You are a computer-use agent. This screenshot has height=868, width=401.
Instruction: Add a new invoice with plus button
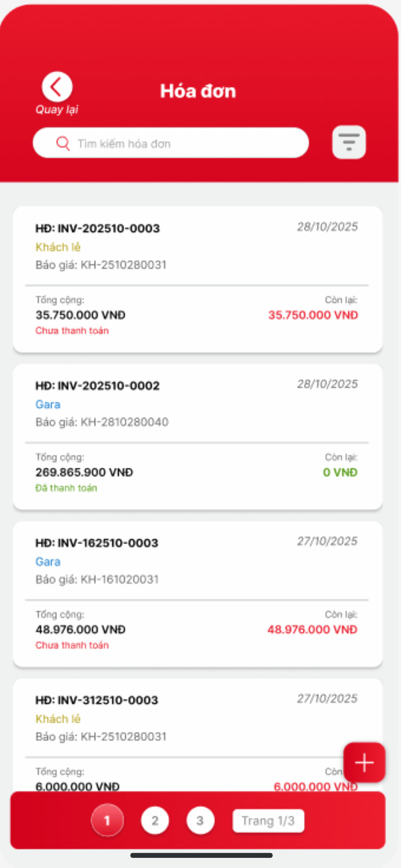[x=364, y=762]
